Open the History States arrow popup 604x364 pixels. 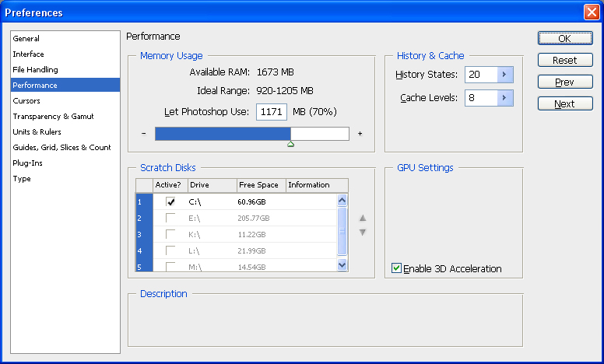point(505,74)
